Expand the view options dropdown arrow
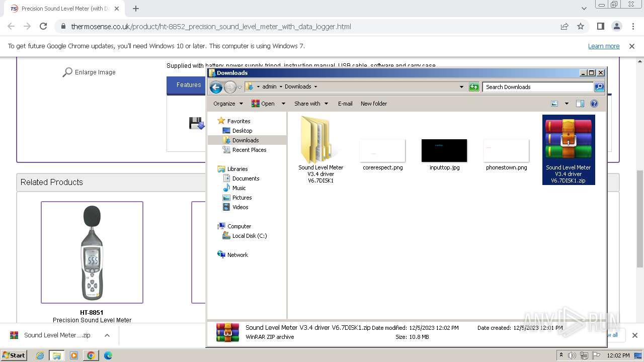This screenshot has height=362, width=644. [567, 104]
